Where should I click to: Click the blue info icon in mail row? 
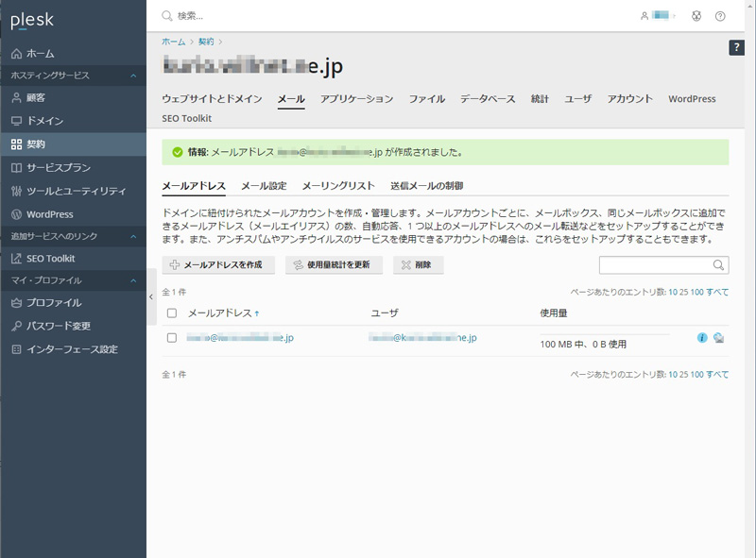point(702,337)
